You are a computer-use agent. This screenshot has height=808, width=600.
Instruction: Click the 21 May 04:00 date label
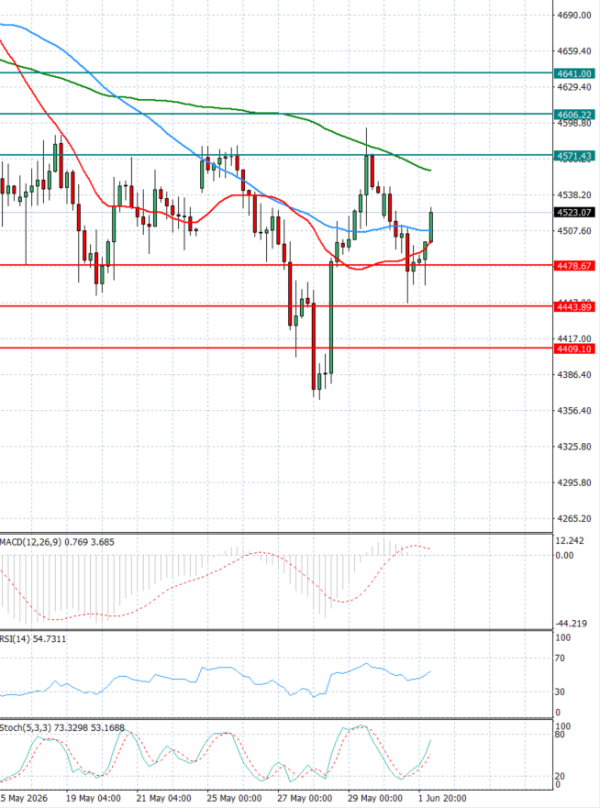tap(164, 798)
